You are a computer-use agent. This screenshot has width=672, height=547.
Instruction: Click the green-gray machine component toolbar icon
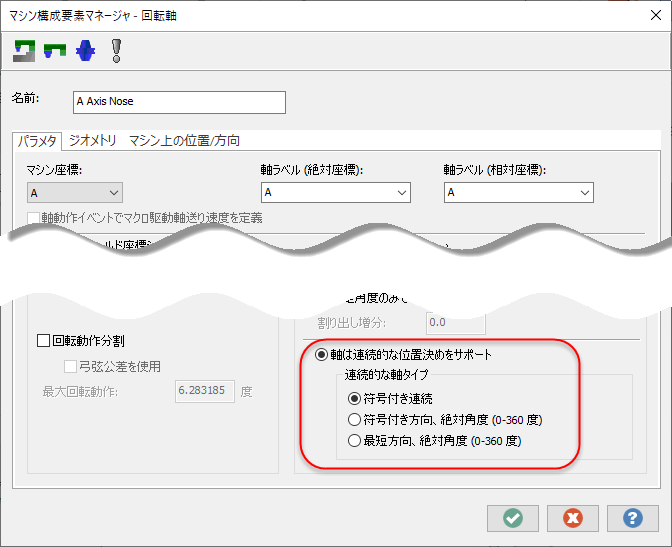coord(24,51)
